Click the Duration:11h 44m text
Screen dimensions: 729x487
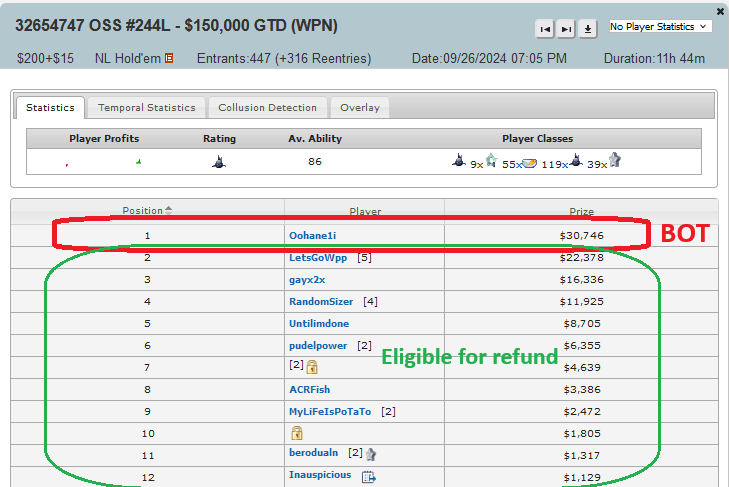[654, 59]
